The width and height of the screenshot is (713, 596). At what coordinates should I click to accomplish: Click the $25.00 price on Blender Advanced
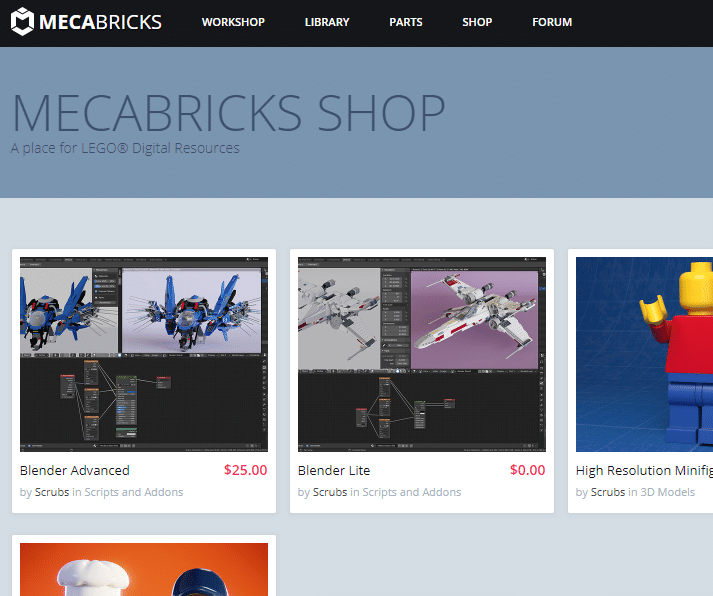[x=246, y=470]
